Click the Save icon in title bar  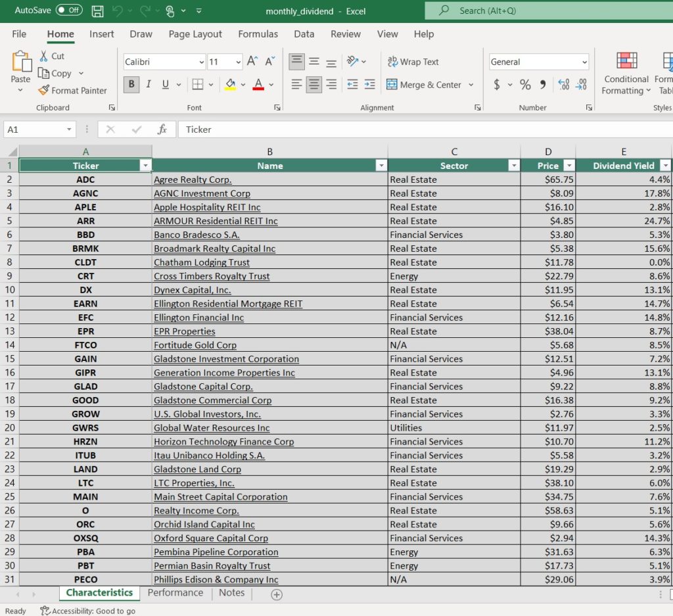tap(97, 11)
